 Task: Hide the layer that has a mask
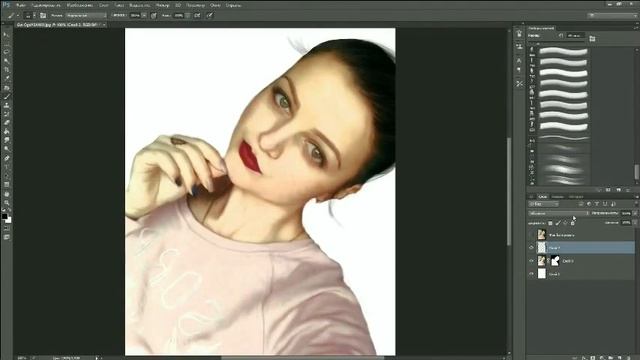[x=531, y=261]
